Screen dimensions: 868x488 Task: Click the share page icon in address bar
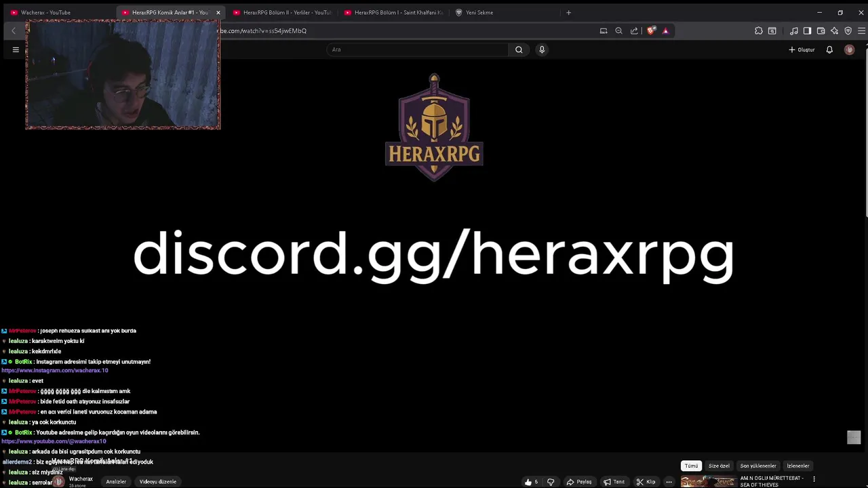pos(634,30)
